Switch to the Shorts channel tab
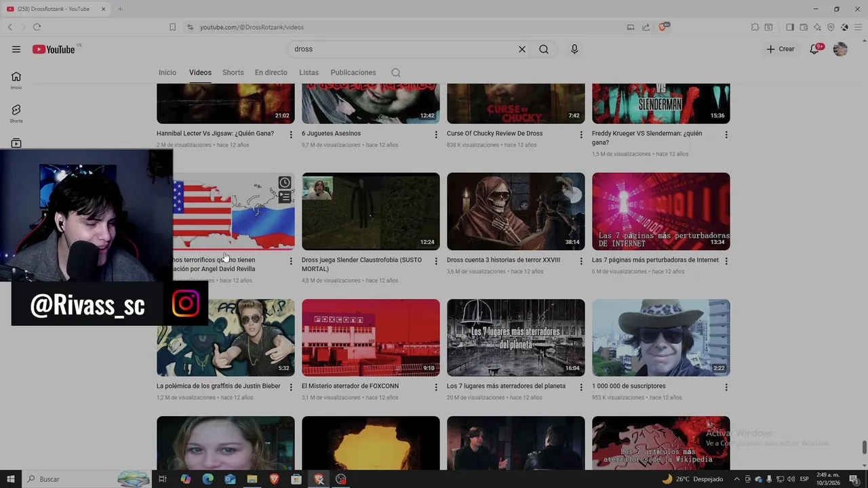The height and width of the screenshot is (488, 868). pos(233,73)
